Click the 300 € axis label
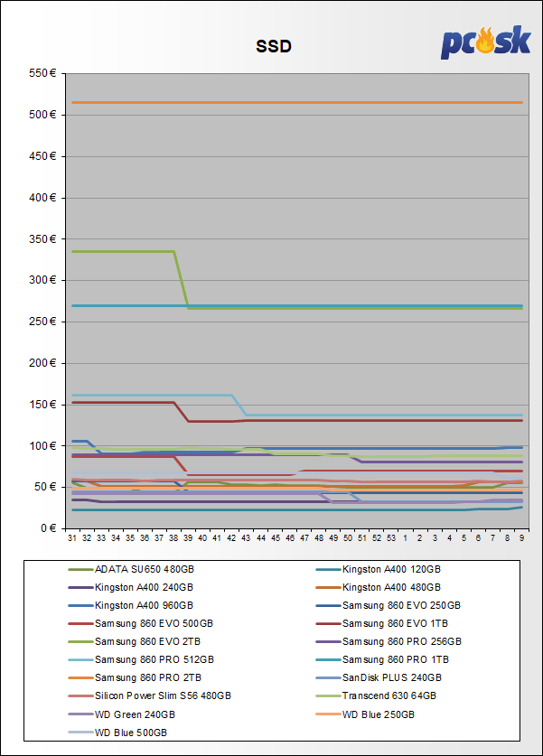Screen dimensions: 543x756 [x=42, y=280]
